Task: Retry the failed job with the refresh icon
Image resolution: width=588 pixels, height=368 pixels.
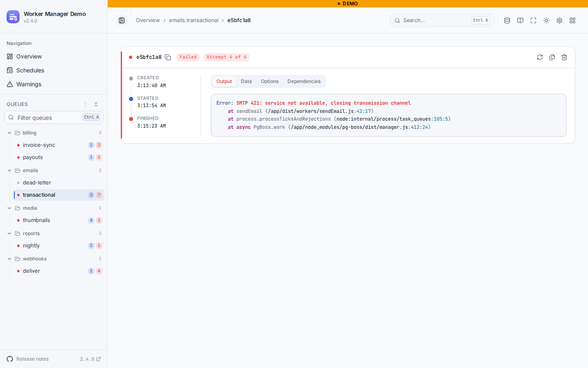Action: 540,57
